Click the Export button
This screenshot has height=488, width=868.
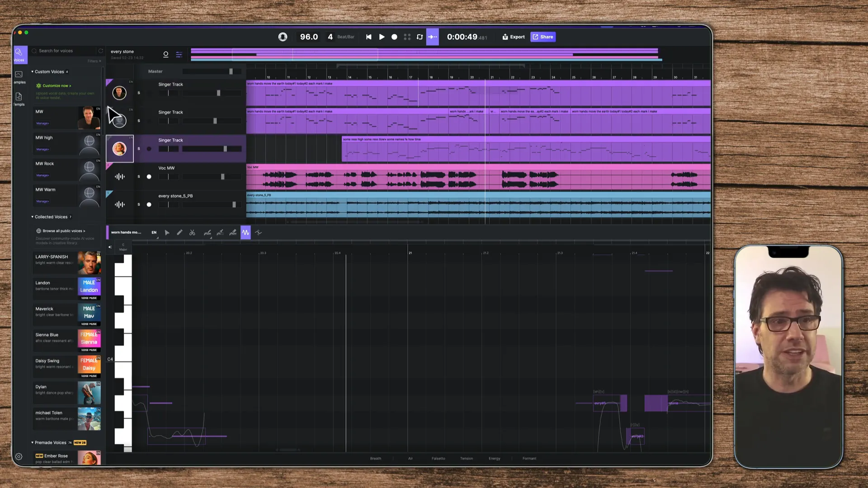pyautogui.click(x=514, y=37)
